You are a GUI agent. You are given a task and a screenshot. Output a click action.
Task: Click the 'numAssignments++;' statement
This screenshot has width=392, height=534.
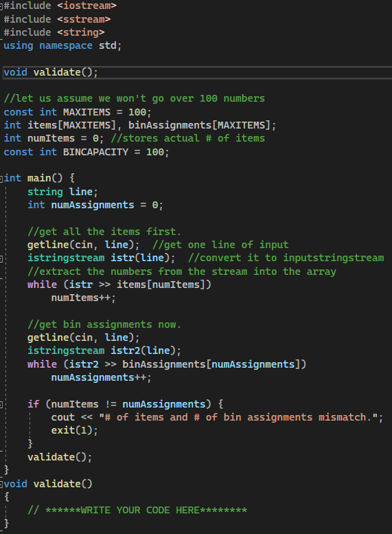click(x=101, y=378)
